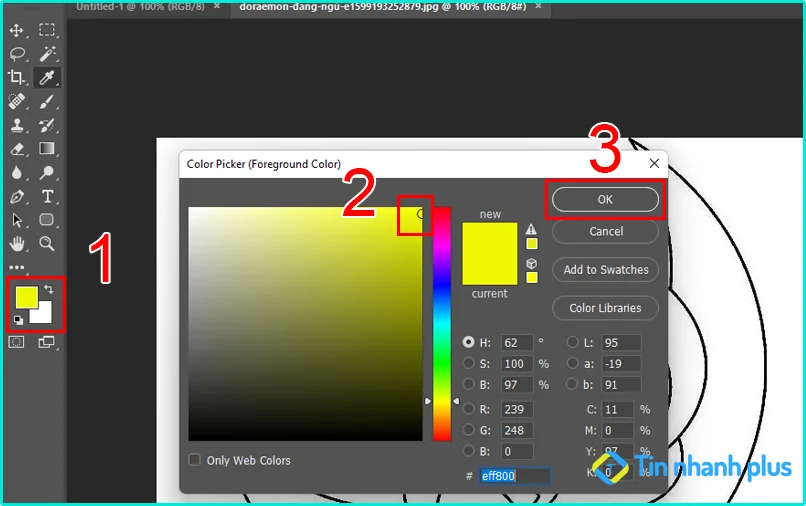Reset to default foreground and background colors
Image resolution: width=806 pixels, height=506 pixels.
pos(18,320)
